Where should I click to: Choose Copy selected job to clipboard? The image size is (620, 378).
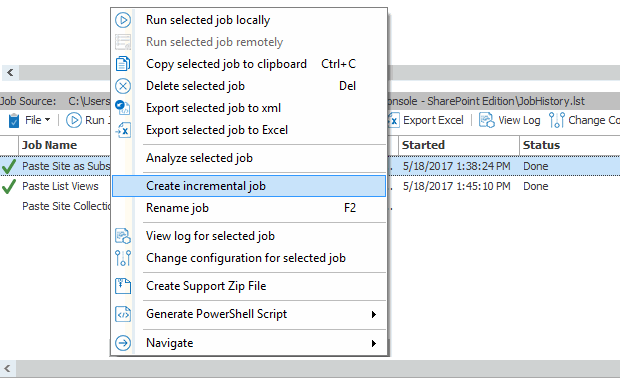click(x=249, y=64)
